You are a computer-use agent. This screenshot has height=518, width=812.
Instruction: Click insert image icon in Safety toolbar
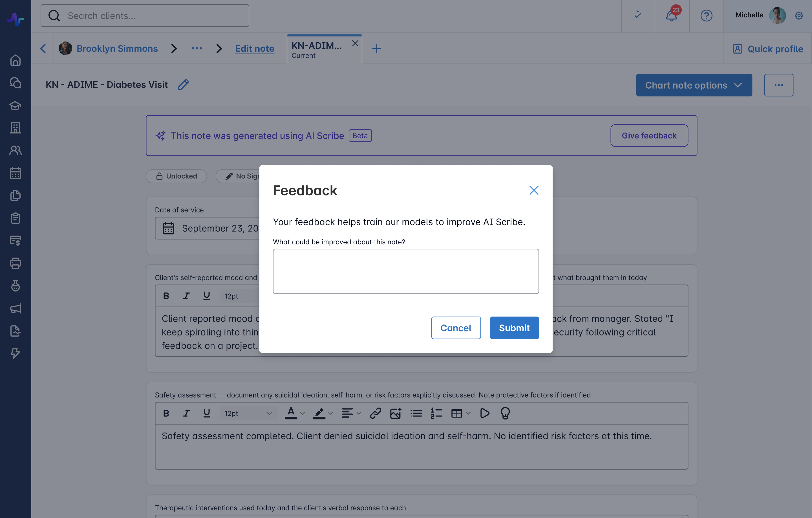pyautogui.click(x=396, y=413)
